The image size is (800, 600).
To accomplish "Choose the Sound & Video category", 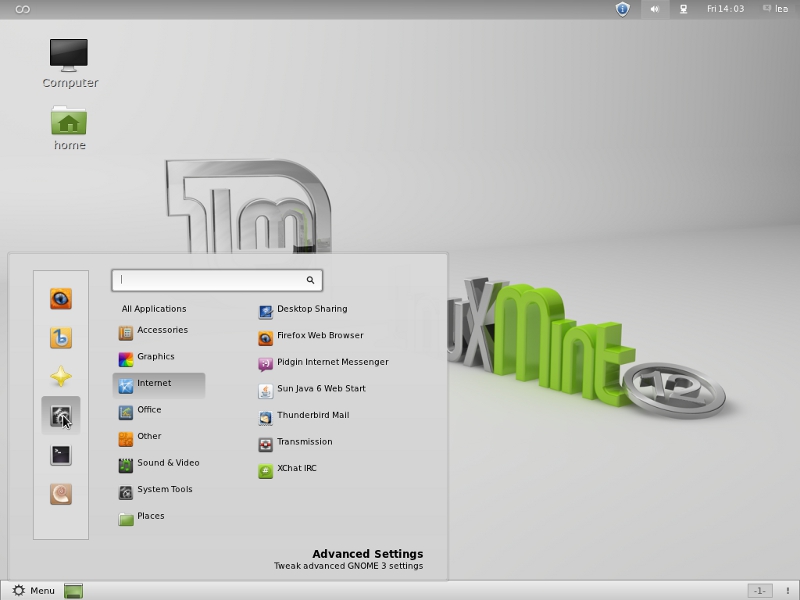I will [167, 463].
